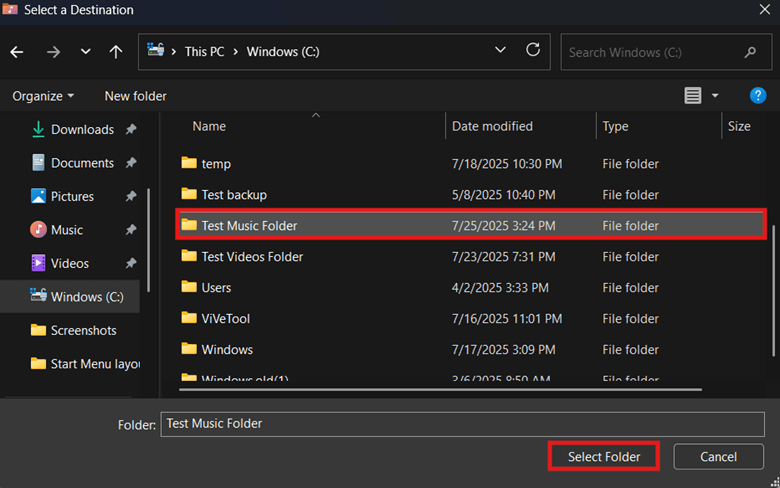Click the file list horizontal scrollbar
The image size is (780, 488).
[440, 390]
